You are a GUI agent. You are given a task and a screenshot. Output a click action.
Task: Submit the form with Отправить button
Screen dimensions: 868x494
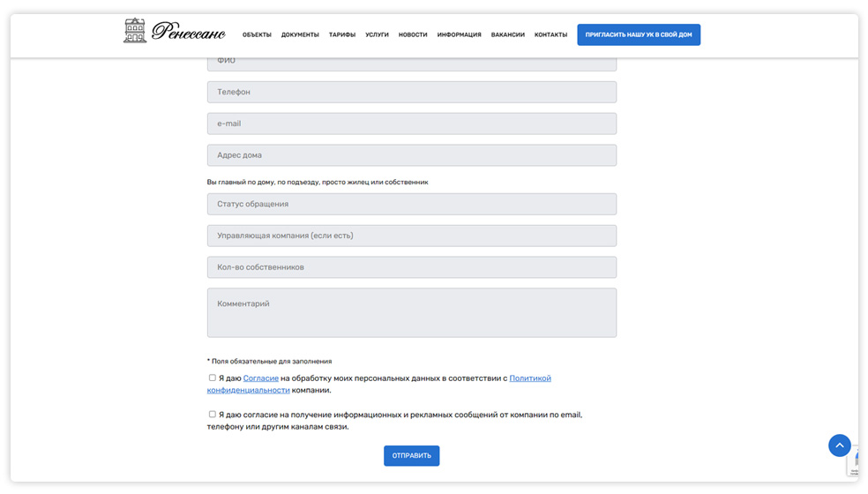411,456
